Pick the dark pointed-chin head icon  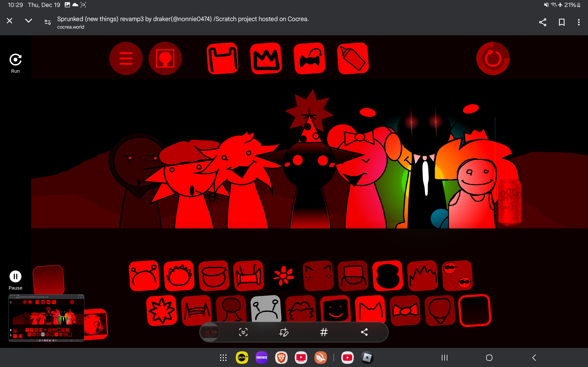pos(440,310)
